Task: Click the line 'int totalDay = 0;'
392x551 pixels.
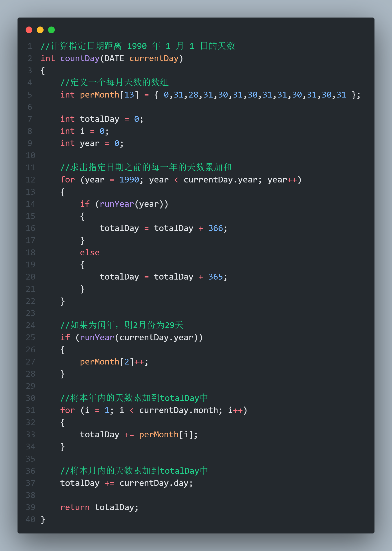Action: tap(102, 119)
